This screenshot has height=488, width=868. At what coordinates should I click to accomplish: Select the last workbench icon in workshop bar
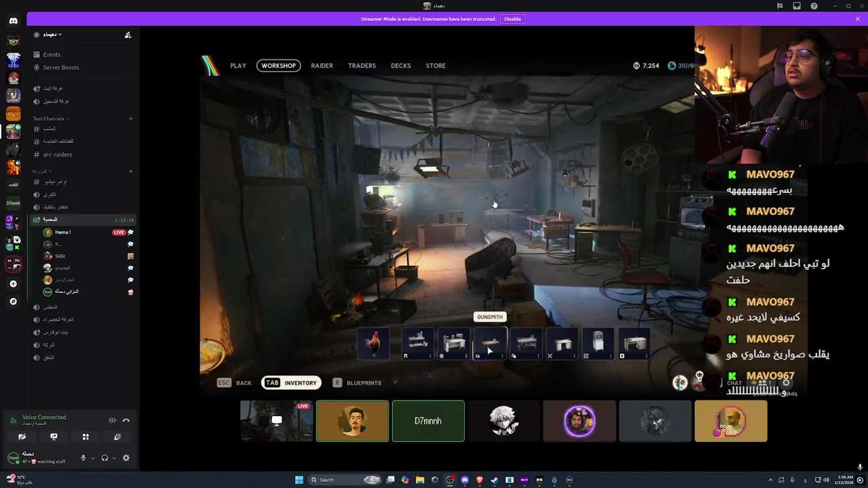click(634, 344)
